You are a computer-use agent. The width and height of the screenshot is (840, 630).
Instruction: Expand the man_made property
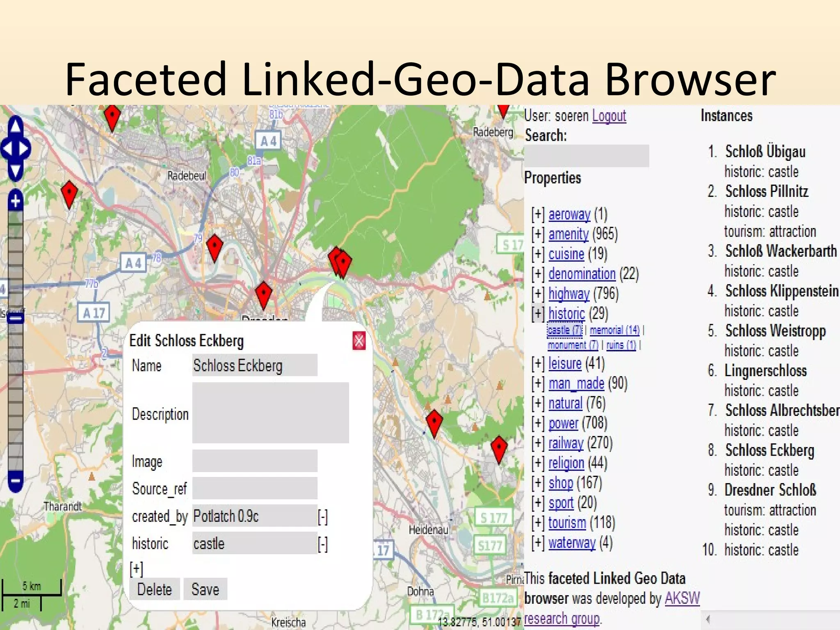coord(538,383)
